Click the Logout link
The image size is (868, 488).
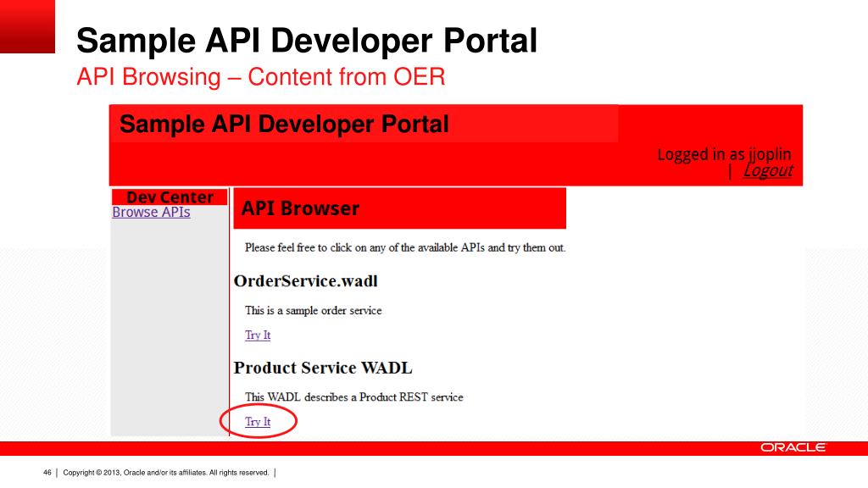click(x=768, y=170)
